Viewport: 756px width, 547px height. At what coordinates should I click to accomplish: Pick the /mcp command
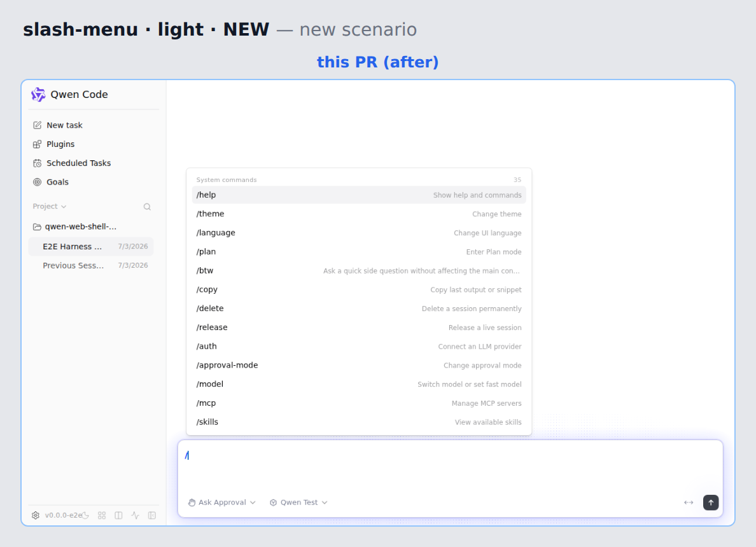point(359,403)
